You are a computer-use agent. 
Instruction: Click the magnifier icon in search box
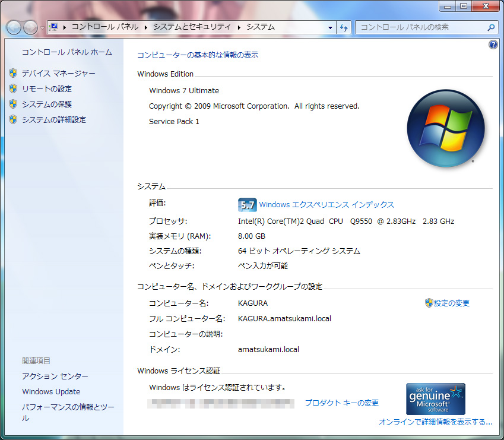click(x=491, y=27)
